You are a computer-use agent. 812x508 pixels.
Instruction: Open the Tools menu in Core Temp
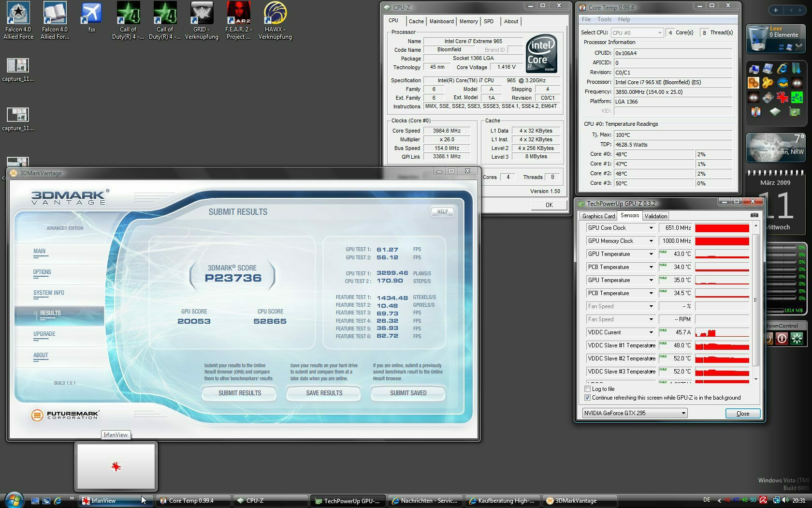pos(604,19)
